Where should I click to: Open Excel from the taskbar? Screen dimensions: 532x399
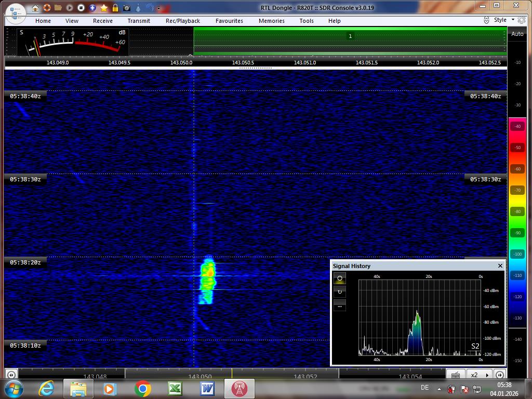pyautogui.click(x=175, y=389)
